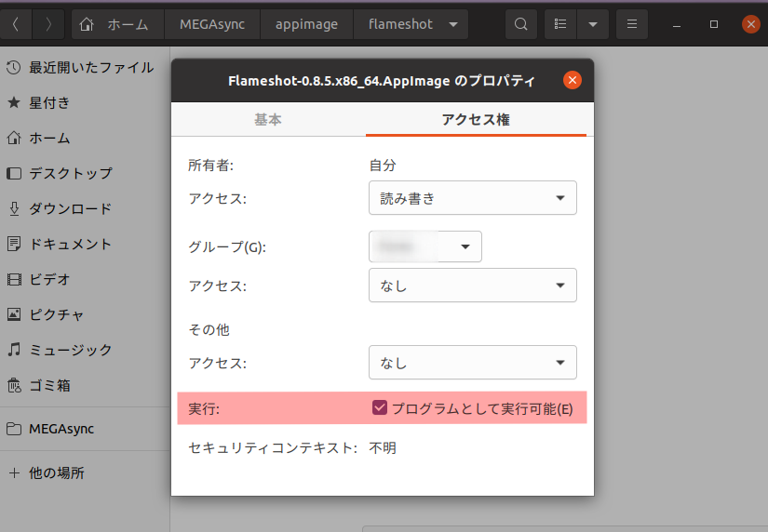Open the MEGAsync path segment
Viewport: 768px width, 532px height.
pos(212,24)
